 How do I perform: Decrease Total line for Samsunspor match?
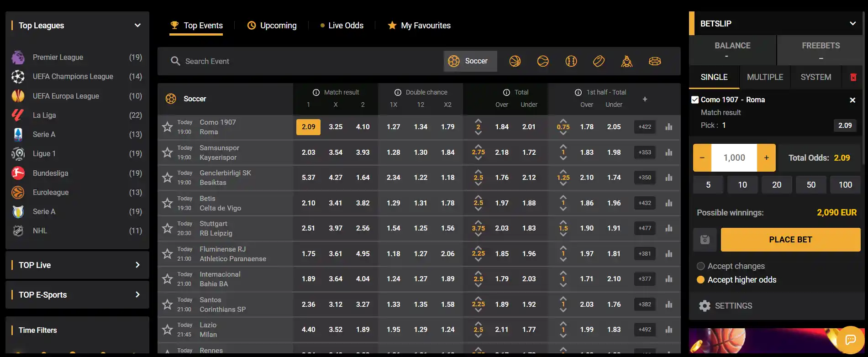(x=478, y=158)
